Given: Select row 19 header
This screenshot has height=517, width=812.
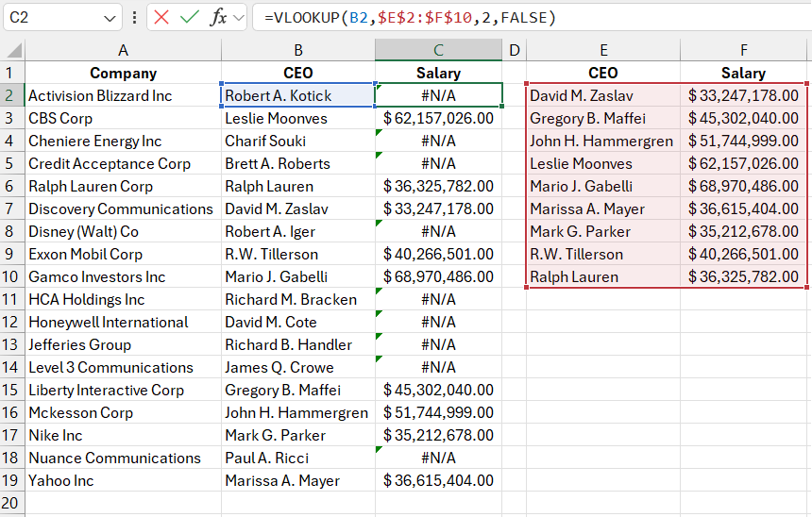Looking at the screenshot, I should (11, 480).
